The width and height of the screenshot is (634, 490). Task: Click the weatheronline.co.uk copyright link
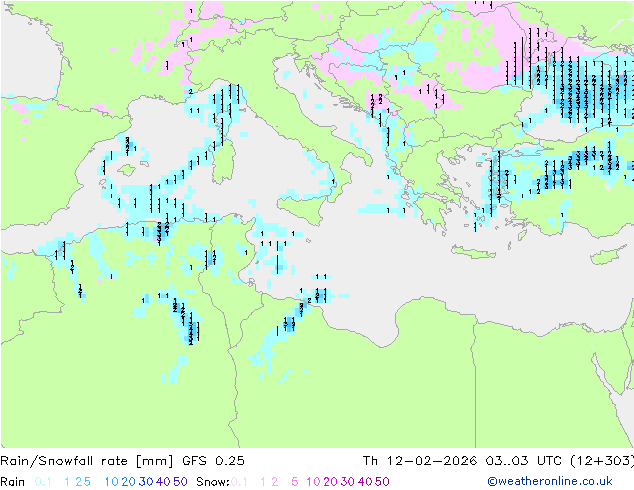click(550, 481)
